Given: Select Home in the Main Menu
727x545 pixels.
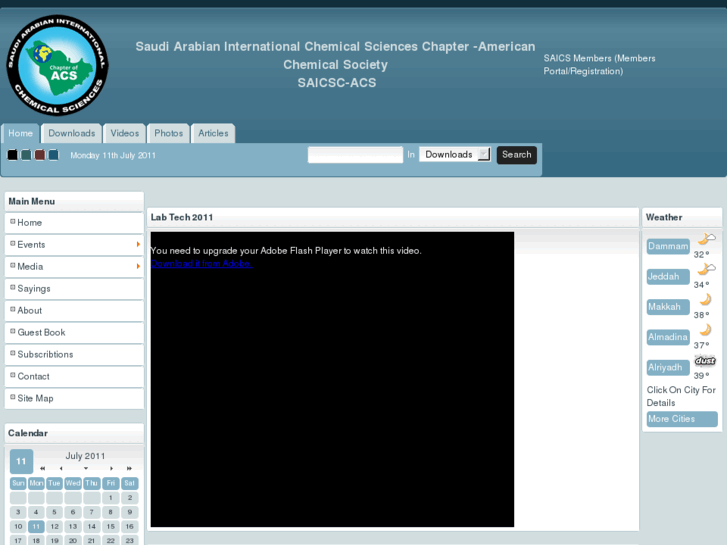Looking at the screenshot, I should pos(74,223).
